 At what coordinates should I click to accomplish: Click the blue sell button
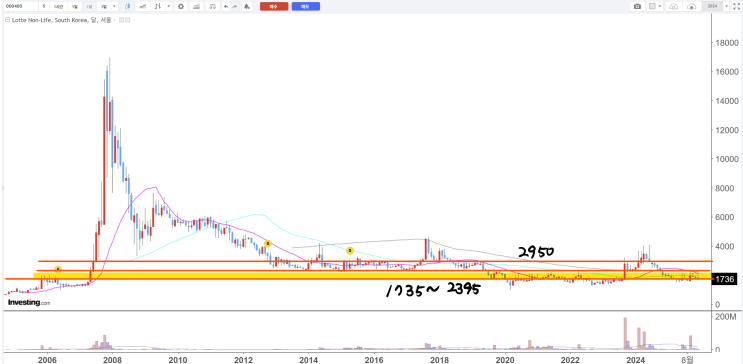point(306,7)
